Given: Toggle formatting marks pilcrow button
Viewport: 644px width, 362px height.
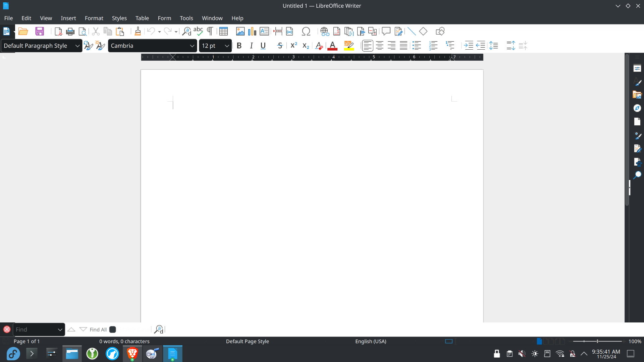Looking at the screenshot, I should click(210, 32).
